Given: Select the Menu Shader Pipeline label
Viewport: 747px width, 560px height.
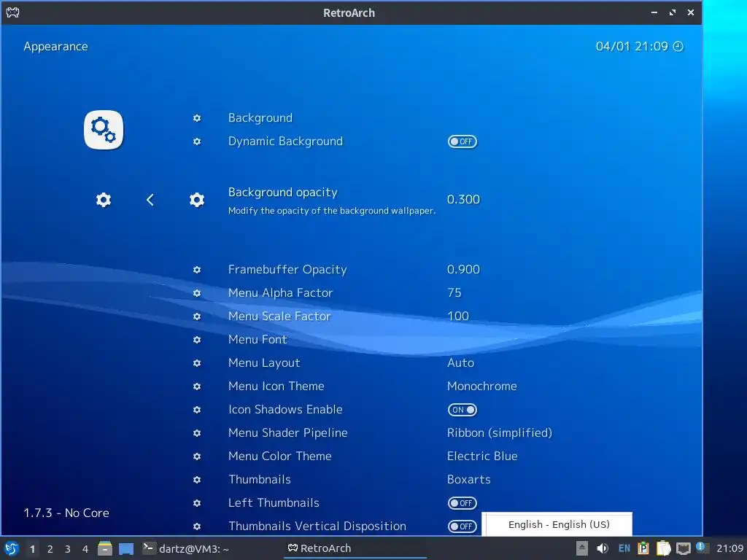Looking at the screenshot, I should click(287, 433).
